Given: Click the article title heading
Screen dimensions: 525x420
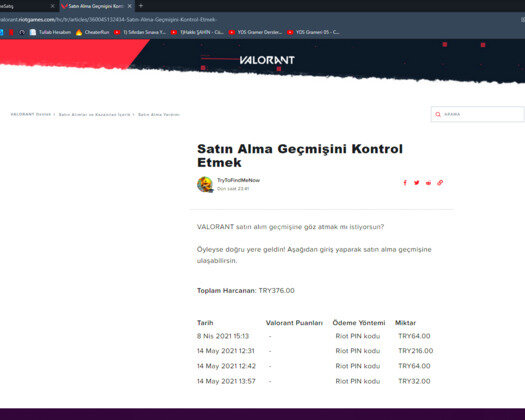Looking at the screenshot, I should [300, 155].
